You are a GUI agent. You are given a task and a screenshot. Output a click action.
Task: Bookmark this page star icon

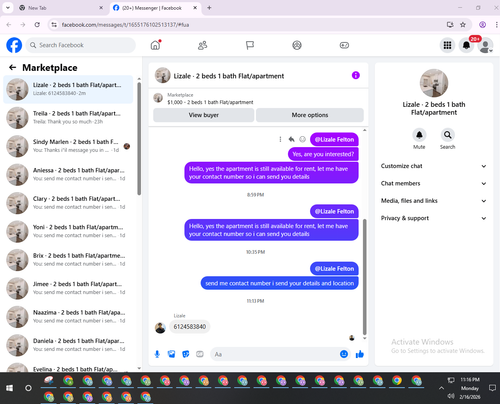click(x=463, y=25)
